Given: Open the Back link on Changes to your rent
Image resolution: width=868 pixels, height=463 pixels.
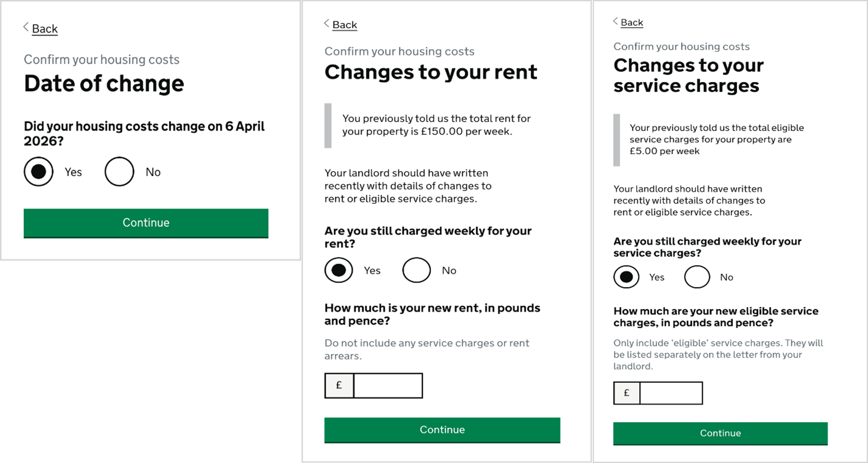Looking at the screenshot, I should point(344,24).
